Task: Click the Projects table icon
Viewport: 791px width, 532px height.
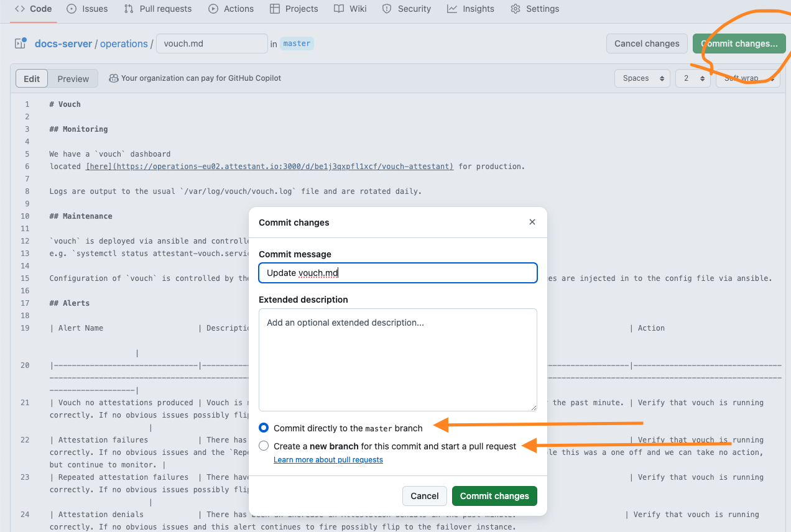Action: (275, 9)
